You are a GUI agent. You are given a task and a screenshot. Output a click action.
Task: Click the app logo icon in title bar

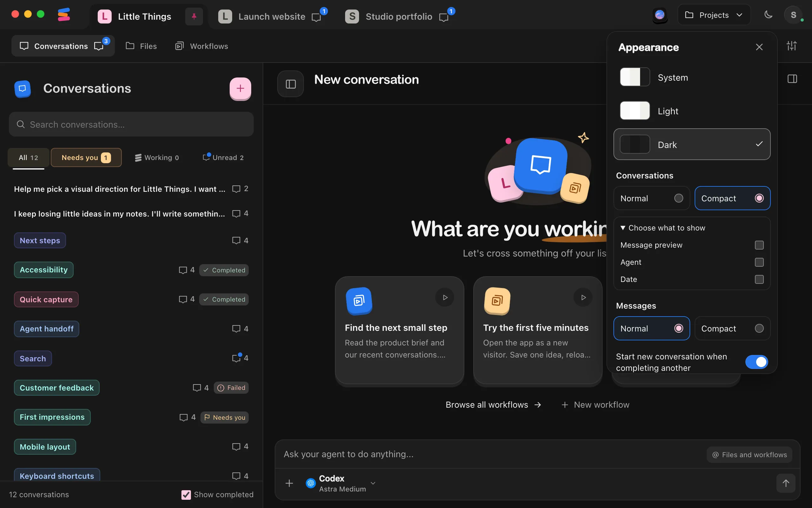(x=64, y=15)
